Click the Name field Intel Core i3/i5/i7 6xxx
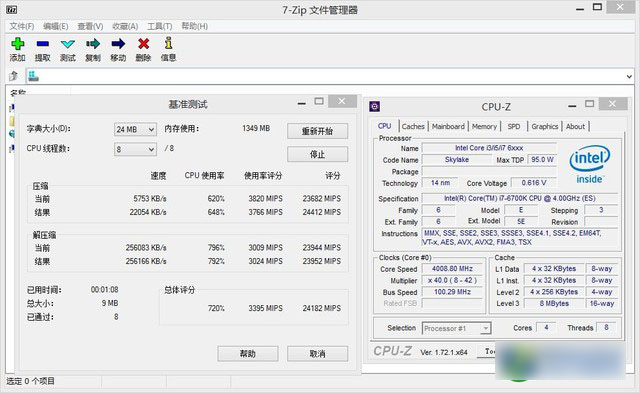This screenshot has width=640, height=393. click(x=489, y=148)
